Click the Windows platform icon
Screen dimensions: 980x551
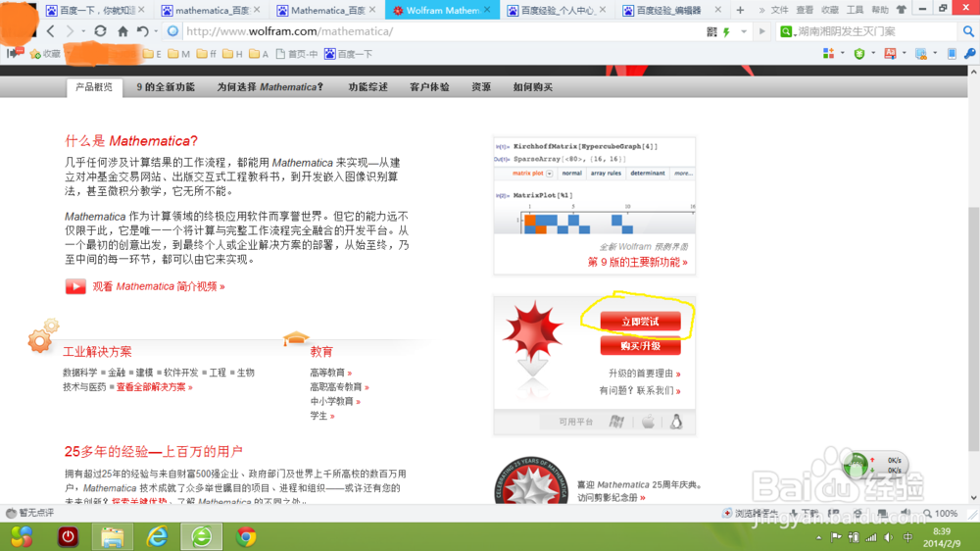[x=616, y=422]
